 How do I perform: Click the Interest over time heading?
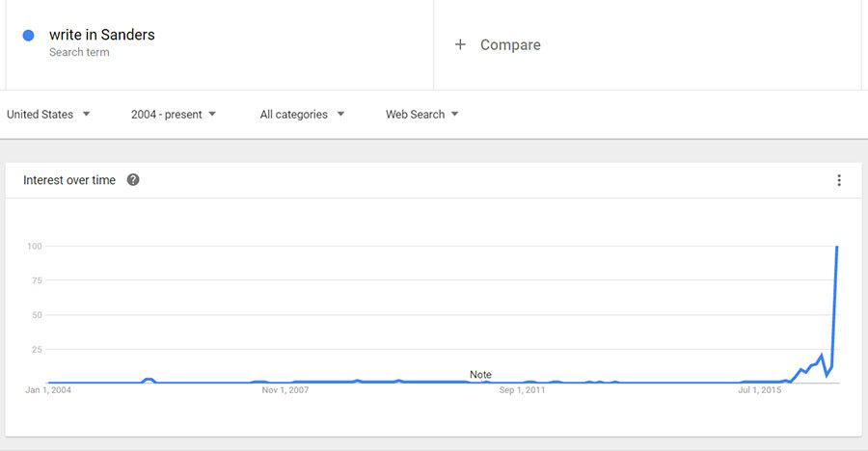[x=68, y=180]
